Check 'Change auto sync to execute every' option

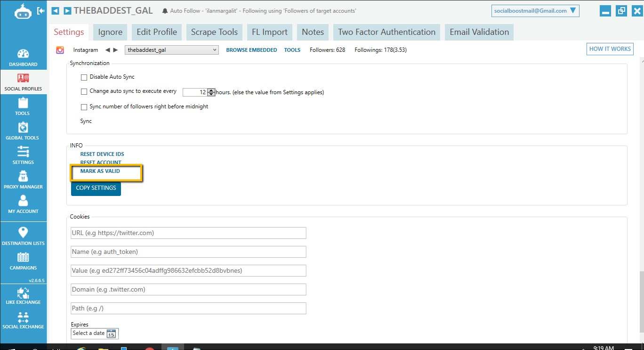84,92
